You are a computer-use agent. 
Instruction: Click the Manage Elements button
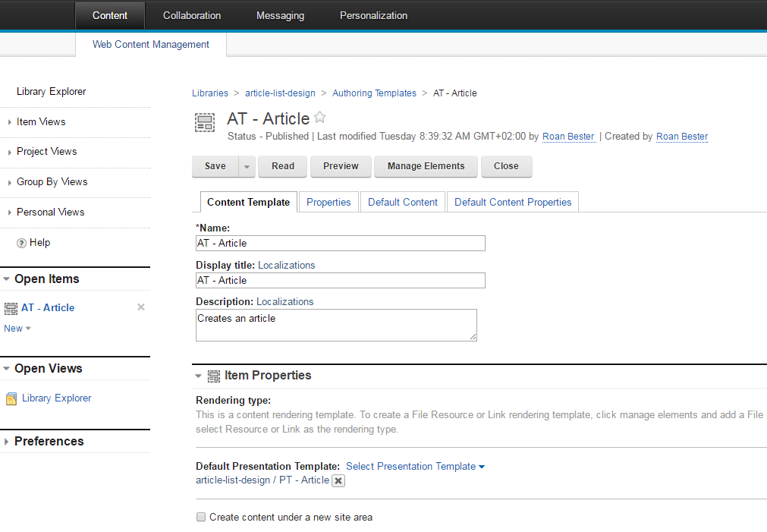pyautogui.click(x=426, y=166)
